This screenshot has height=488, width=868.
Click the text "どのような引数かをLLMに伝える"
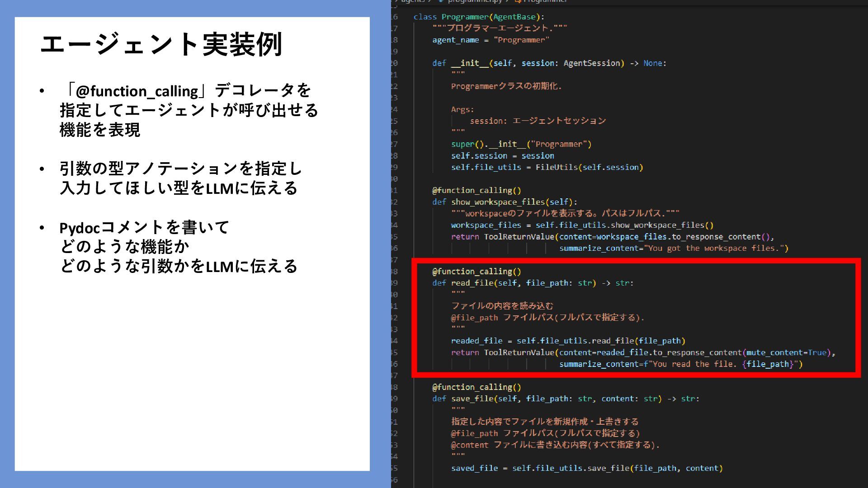click(x=179, y=266)
